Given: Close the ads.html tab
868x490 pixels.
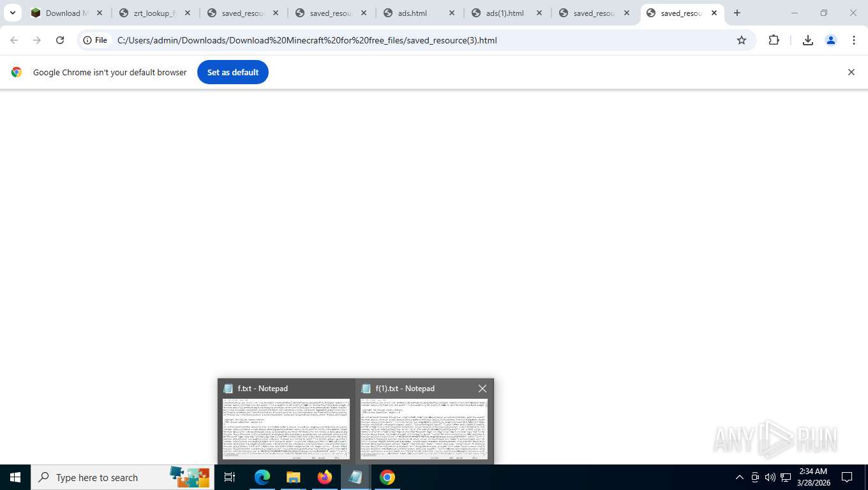Looking at the screenshot, I should (452, 13).
